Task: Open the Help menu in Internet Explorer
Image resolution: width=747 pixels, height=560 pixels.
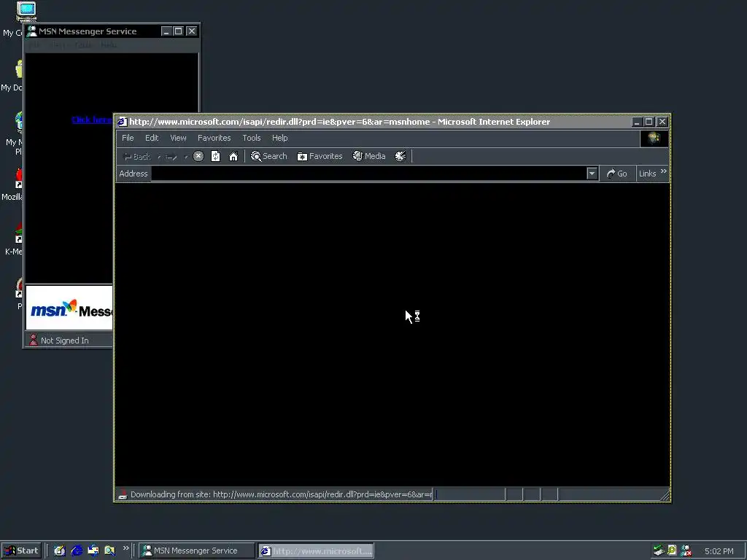Action: [279, 138]
